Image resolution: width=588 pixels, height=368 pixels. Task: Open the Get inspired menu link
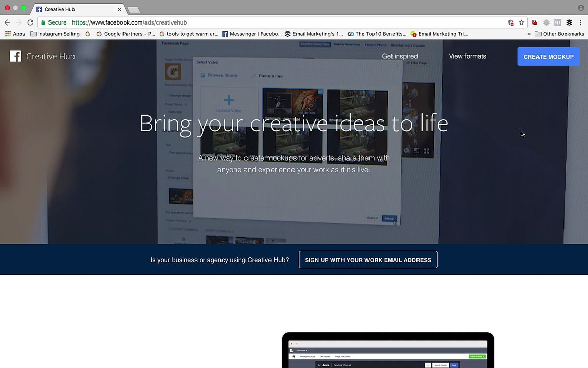pyautogui.click(x=400, y=56)
